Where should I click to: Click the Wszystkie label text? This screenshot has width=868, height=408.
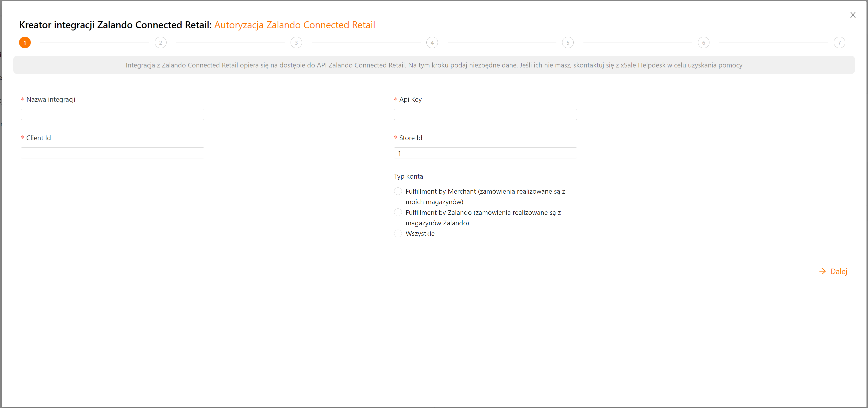(420, 234)
